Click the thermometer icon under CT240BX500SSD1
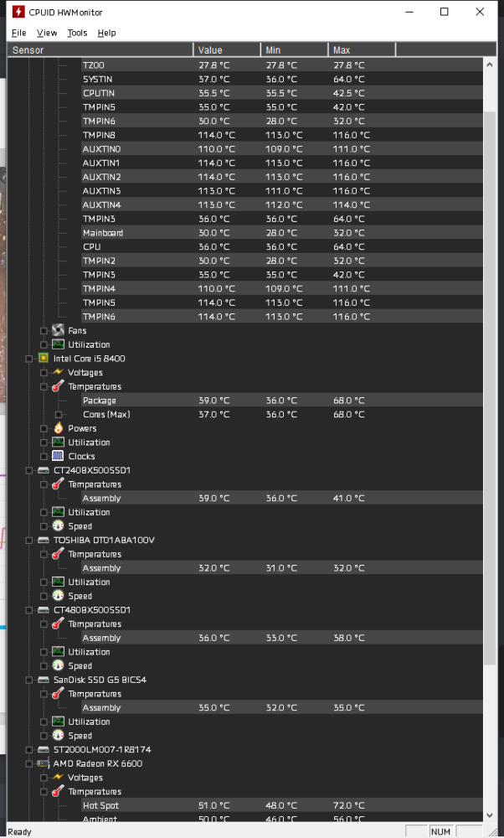 pyautogui.click(x=58, y=484)
